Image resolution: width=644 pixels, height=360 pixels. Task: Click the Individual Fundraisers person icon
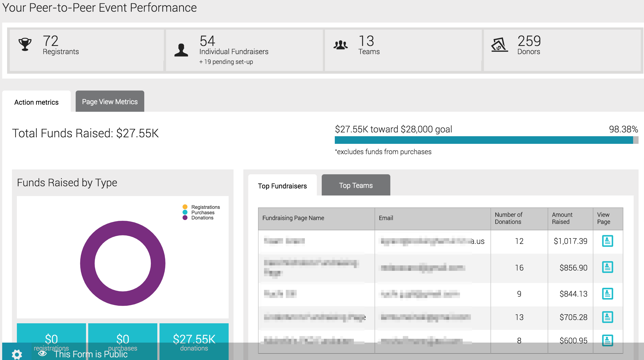pos(181,50)
